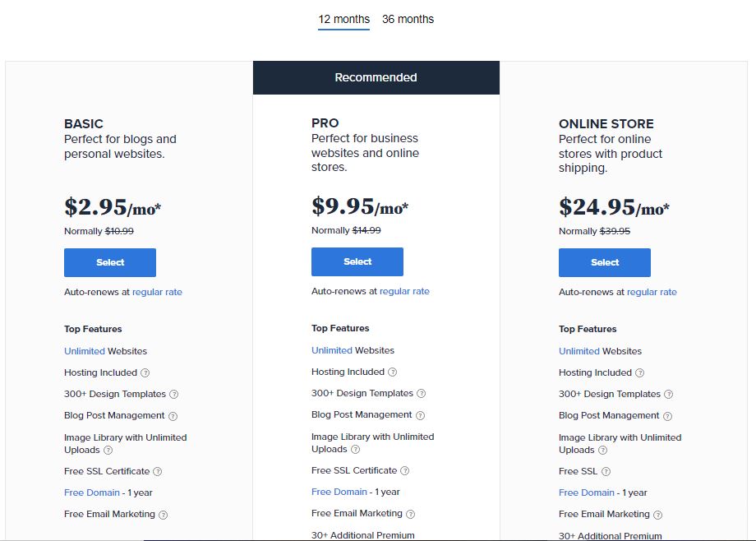
Task: Open help icon for Basic Free SSL Certificate
Action: (157, 472)
